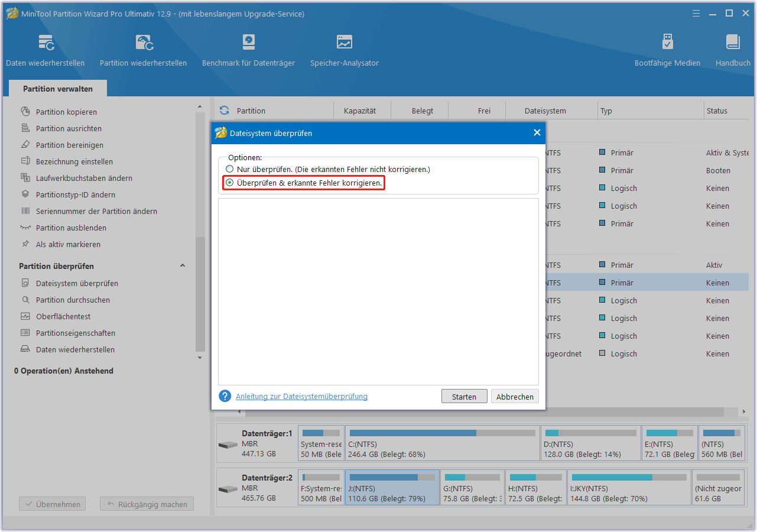Open Oberflächentest from sidebar

[63, 316]
